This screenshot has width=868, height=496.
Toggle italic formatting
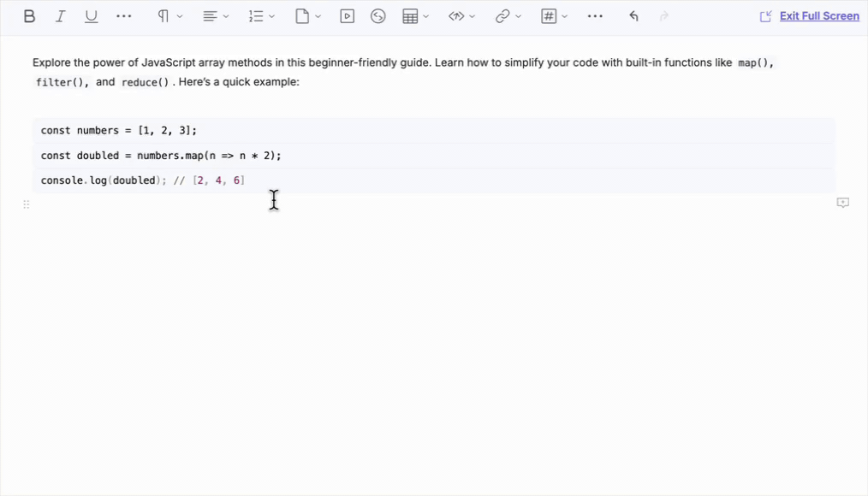click(60, 15)
